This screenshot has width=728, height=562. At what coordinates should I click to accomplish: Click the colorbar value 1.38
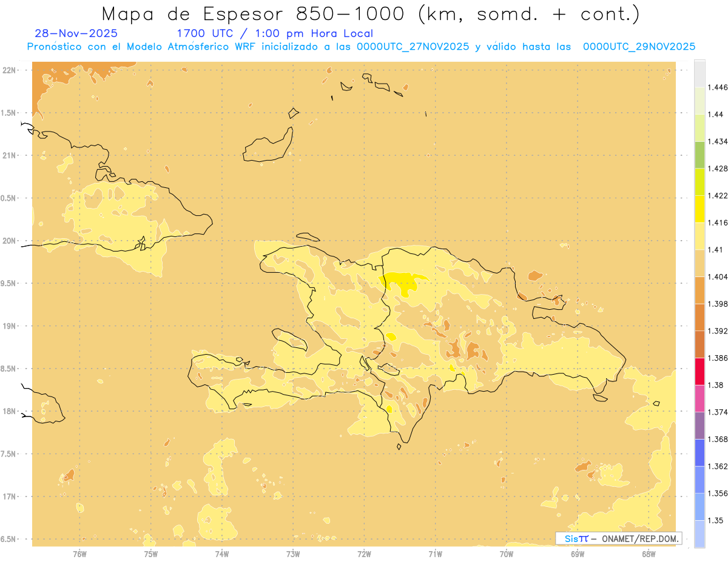coord(716,385)
